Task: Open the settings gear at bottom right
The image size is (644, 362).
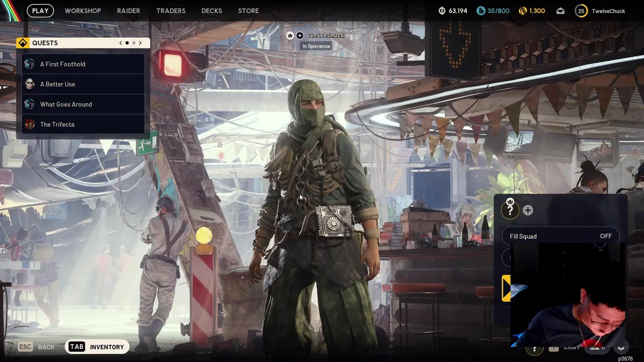Action: (621, 347)
